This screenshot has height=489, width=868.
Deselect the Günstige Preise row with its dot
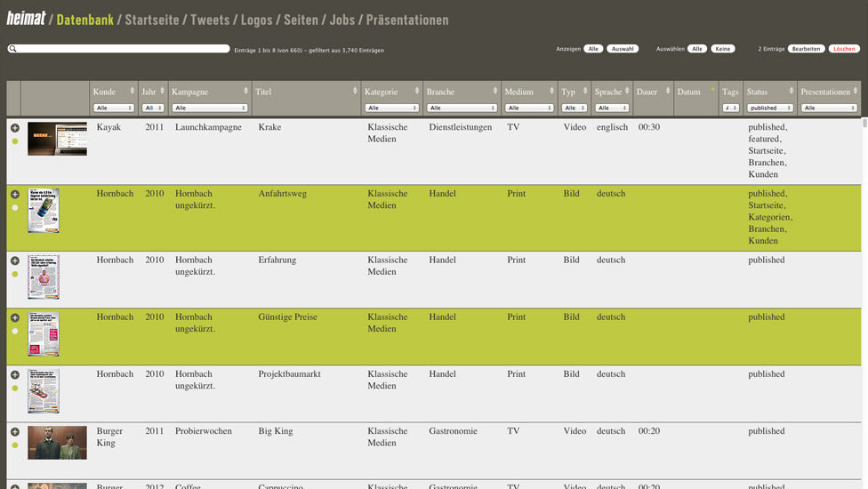pos(15,332)
